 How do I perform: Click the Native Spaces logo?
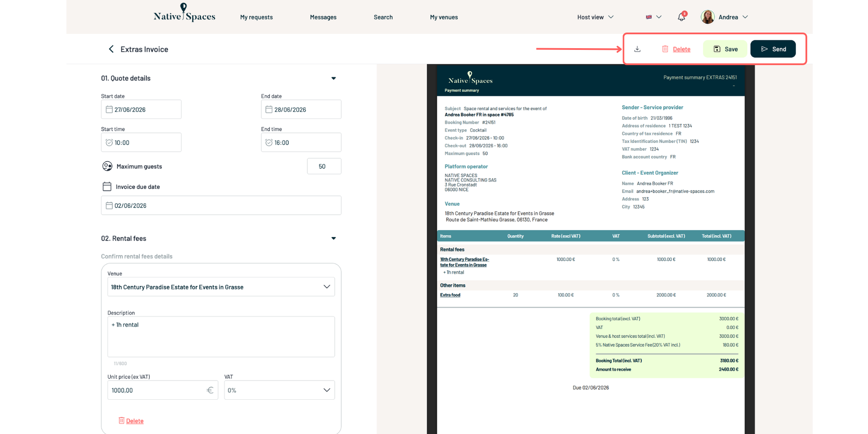click(184, 13)
